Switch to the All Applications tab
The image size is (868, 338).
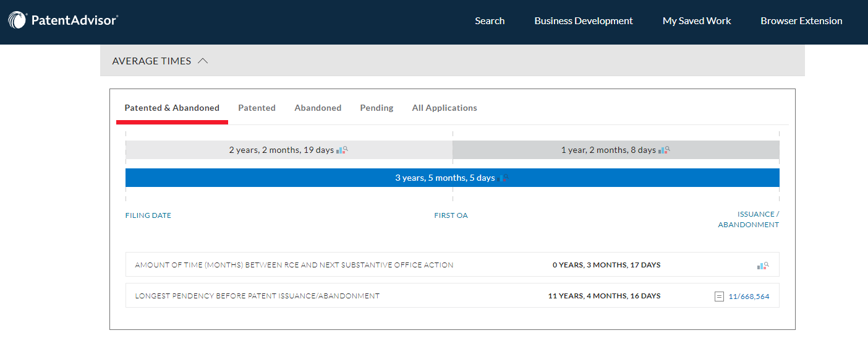pos(445,108)
